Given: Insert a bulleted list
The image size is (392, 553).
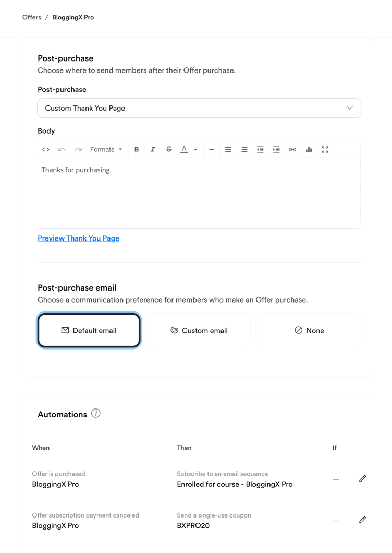Looking at the screenshot, I should [x=228, y=149].
